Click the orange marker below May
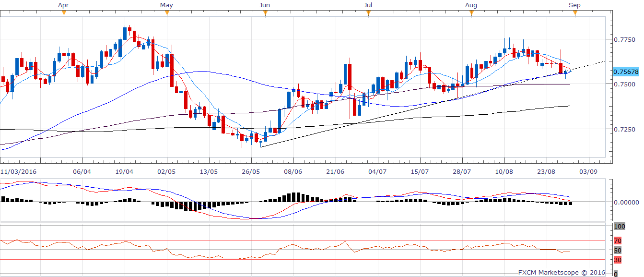 tap(166, 13)
